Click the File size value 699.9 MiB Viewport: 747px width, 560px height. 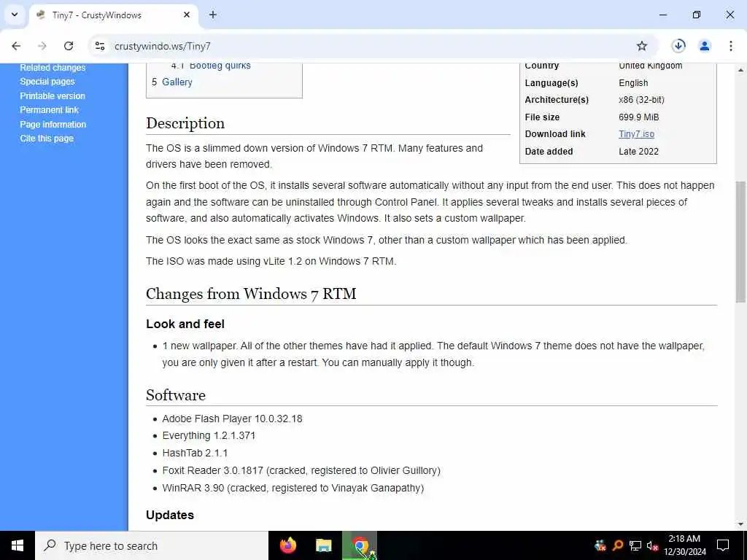(x=639, y=117)
